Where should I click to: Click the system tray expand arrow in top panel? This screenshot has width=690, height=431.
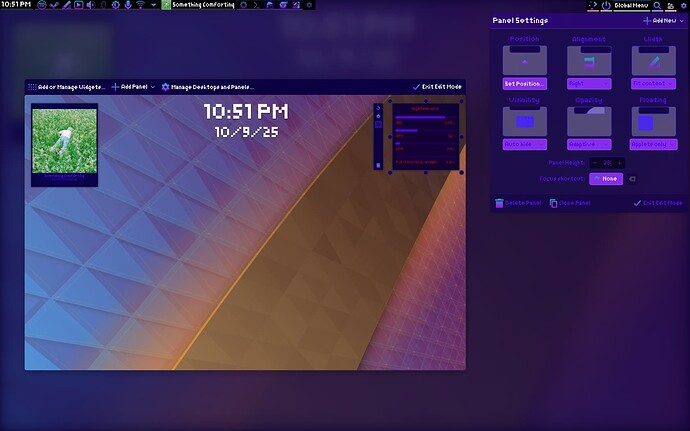(153, 5)
